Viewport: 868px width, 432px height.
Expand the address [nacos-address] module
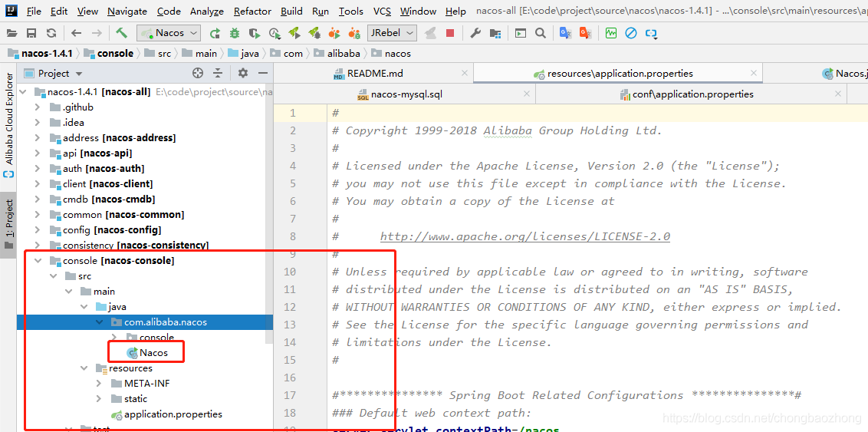pyautogui.click(x=37, y=138)
